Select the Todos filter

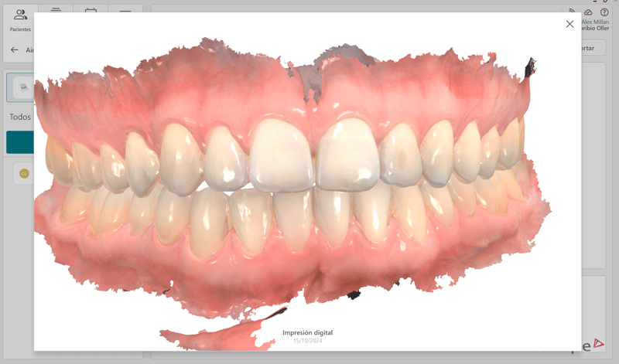coord(20,117)
